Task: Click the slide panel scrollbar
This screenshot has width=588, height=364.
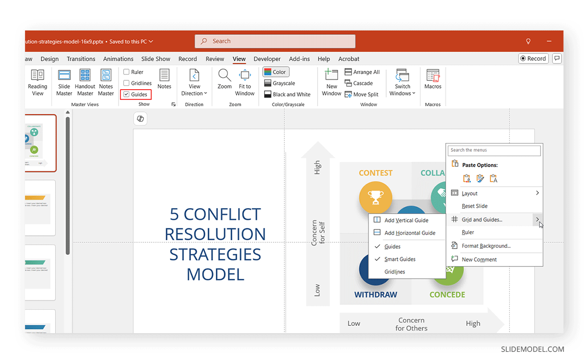Action: (x=68, y=186)
